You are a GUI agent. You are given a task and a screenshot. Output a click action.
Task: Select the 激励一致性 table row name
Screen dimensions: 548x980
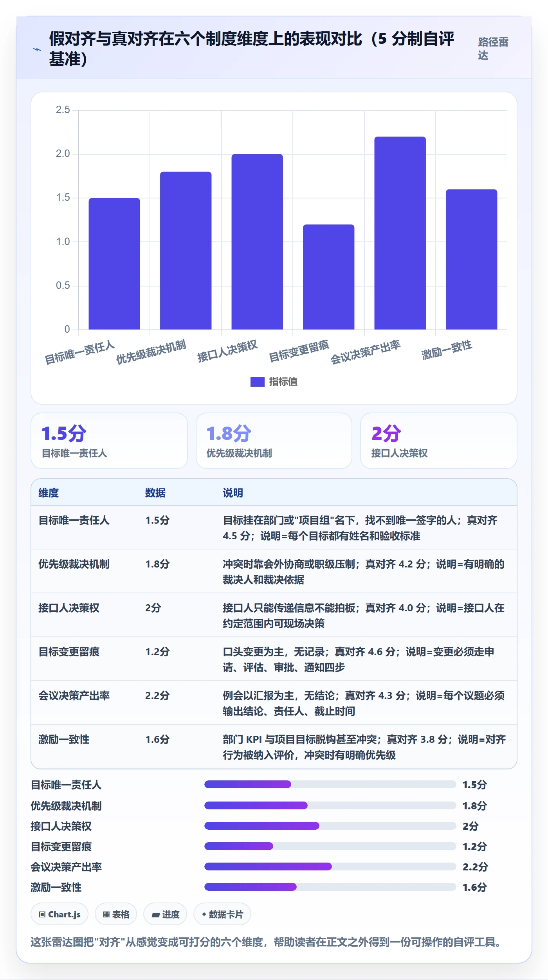[x=64, y=739]
